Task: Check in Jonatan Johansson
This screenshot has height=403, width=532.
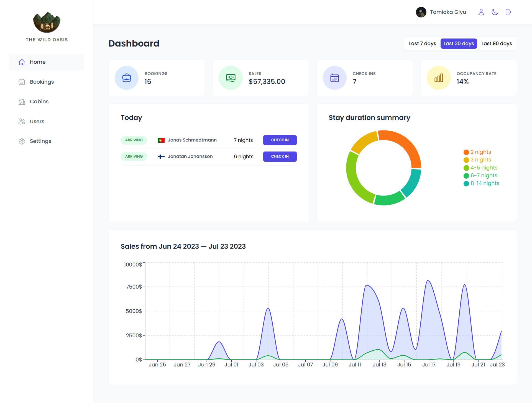Action: [x=280, y=156]
